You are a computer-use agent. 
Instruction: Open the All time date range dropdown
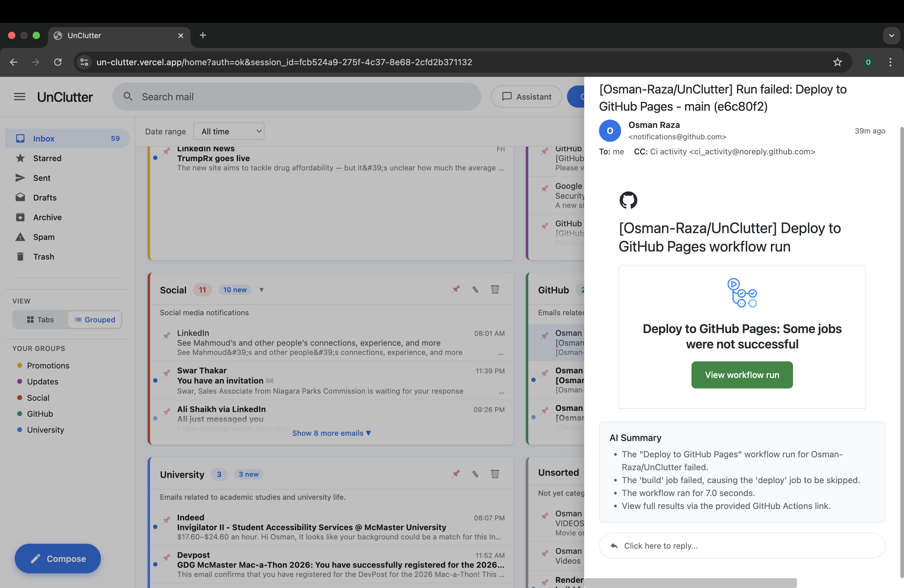point(229,131)
